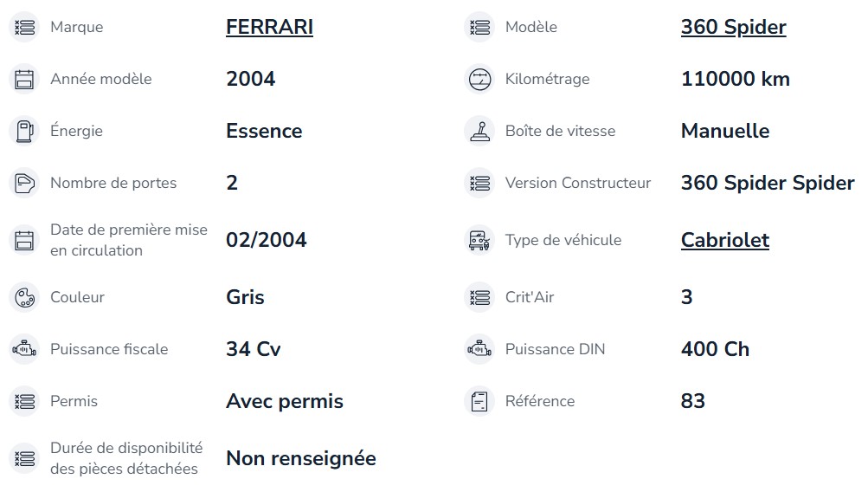Click the odometer icon beside Kilométrage

(x=479, y=79)
